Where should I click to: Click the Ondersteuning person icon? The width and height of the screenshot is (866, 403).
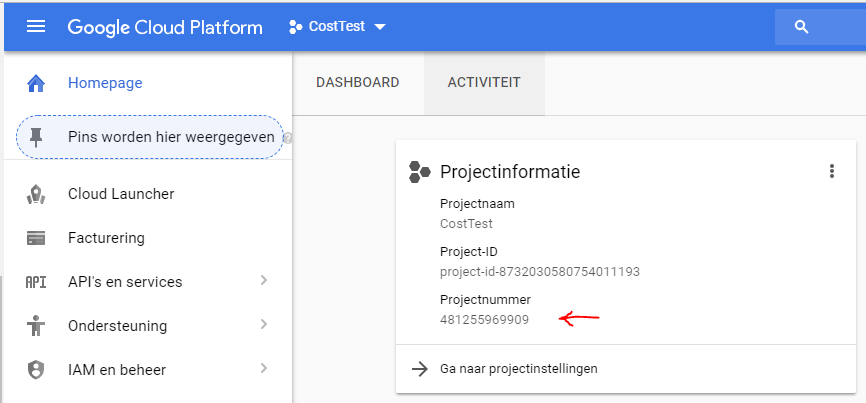36,326
